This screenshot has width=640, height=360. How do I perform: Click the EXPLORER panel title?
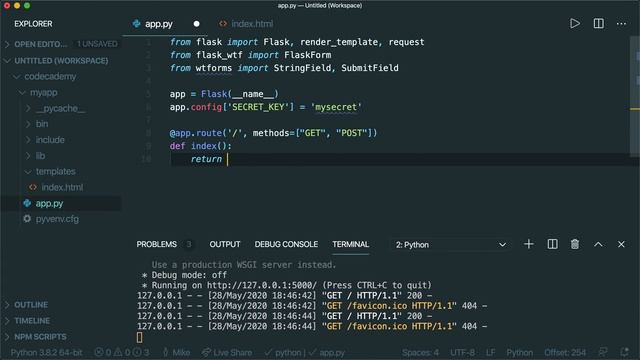tap(33, 24)
